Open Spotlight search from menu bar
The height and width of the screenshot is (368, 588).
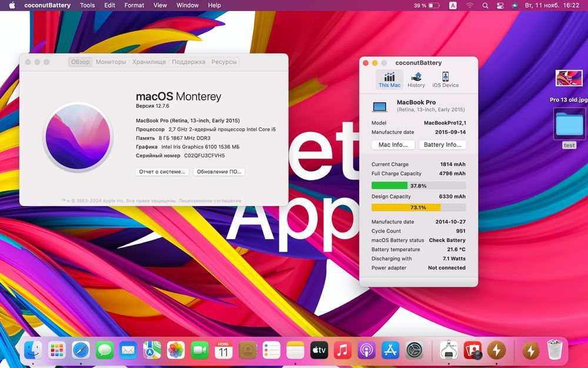pos(485,6)
